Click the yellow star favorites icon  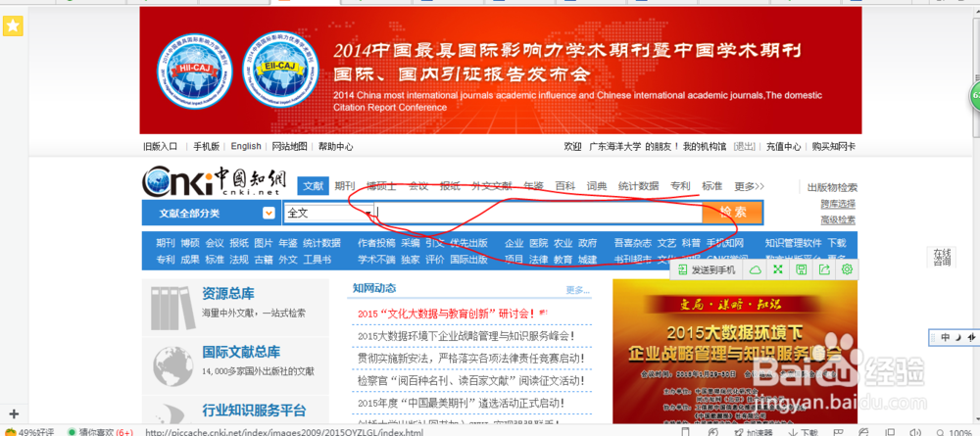[13, 25]
